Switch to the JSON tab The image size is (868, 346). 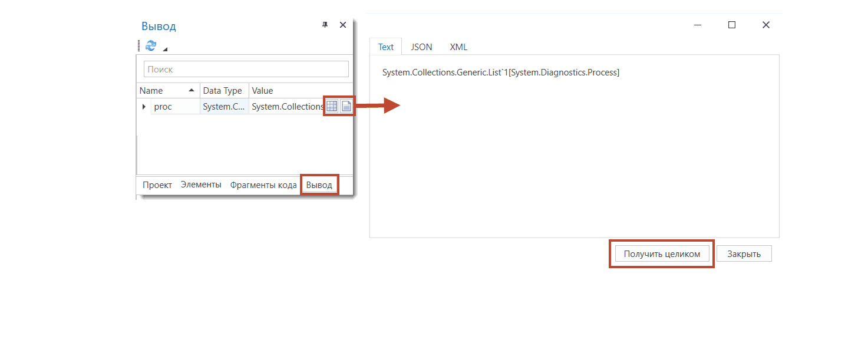point(421,47)
